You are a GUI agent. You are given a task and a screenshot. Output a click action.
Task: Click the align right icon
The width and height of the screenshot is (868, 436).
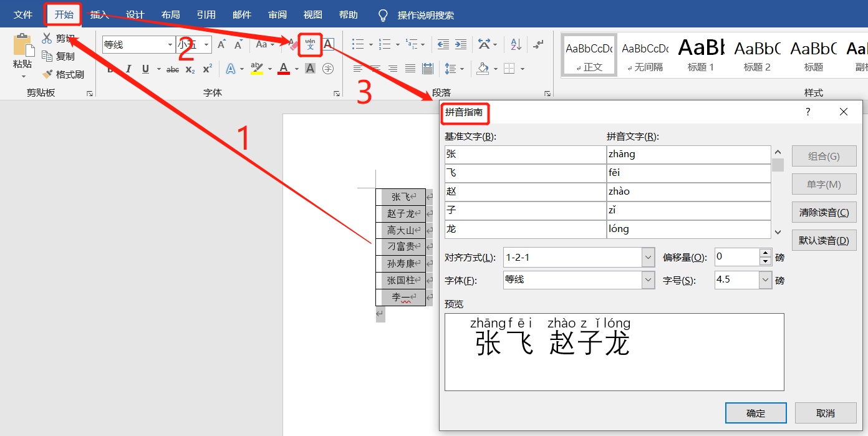tap(393, 69)
